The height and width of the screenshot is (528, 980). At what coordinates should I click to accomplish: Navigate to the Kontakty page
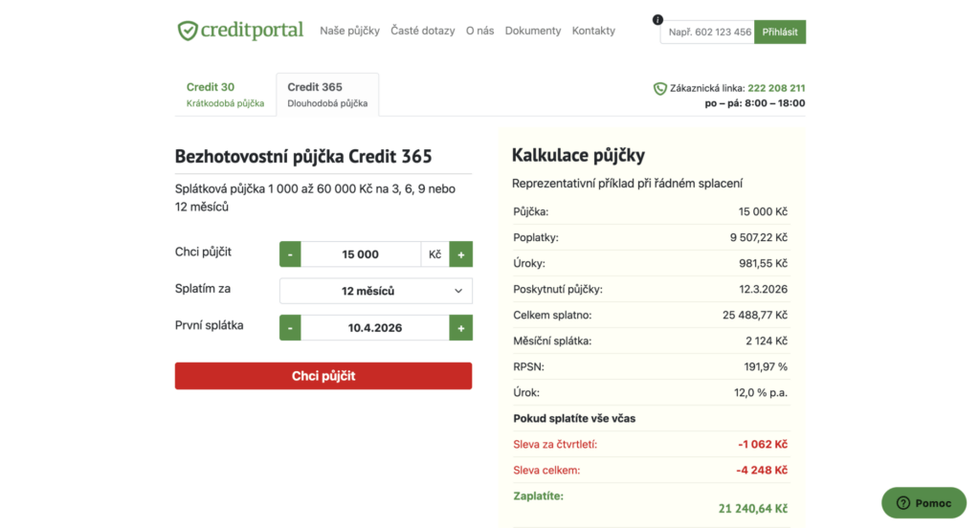[593, 31]
